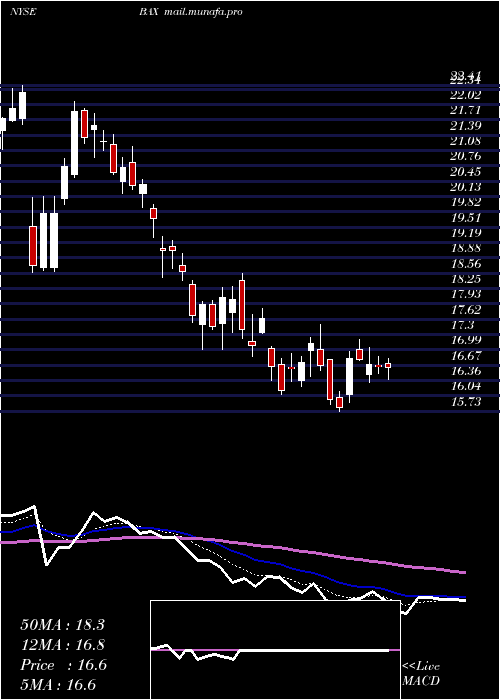Image resolution: width=500 pixels, height=700 pixels.
Task: Click the NYSE exchange label
Action: coord(23,12)
